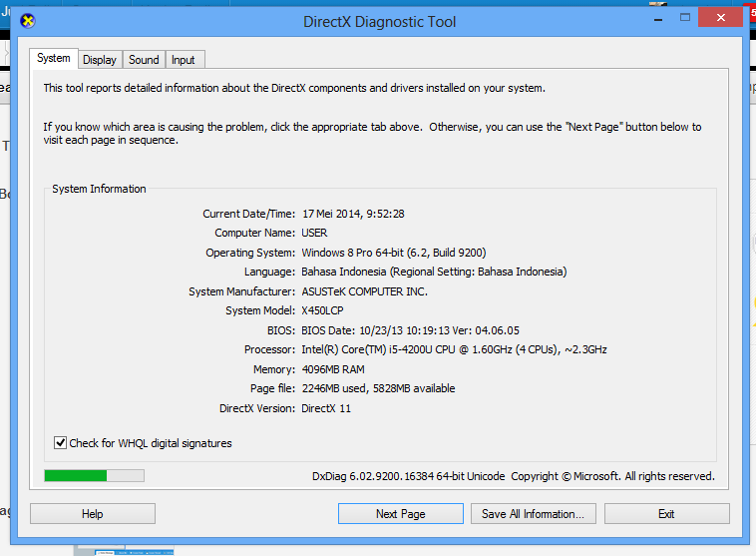
Task: Minimize the DirectX Diagnostic Tool window
Action: pyautogui.click(x=652, y=18)
